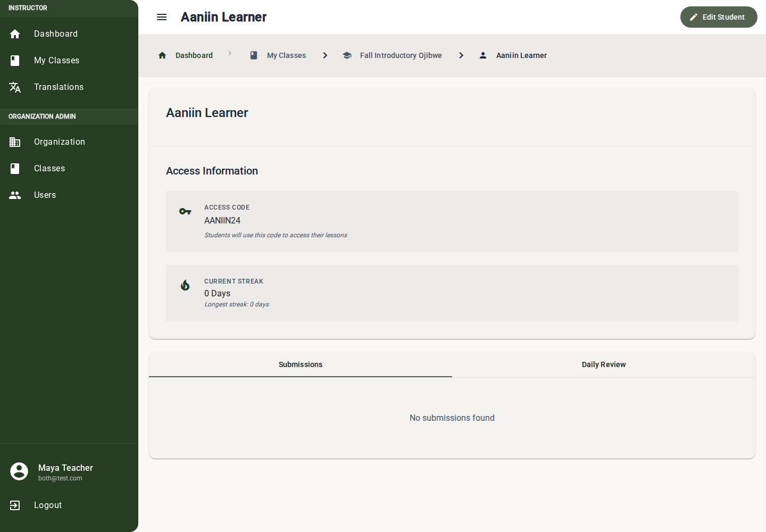Viewport: 766px width, 532px height.
Task: Click the Classes book icon under Organization Admin
Action: (15, 169)
